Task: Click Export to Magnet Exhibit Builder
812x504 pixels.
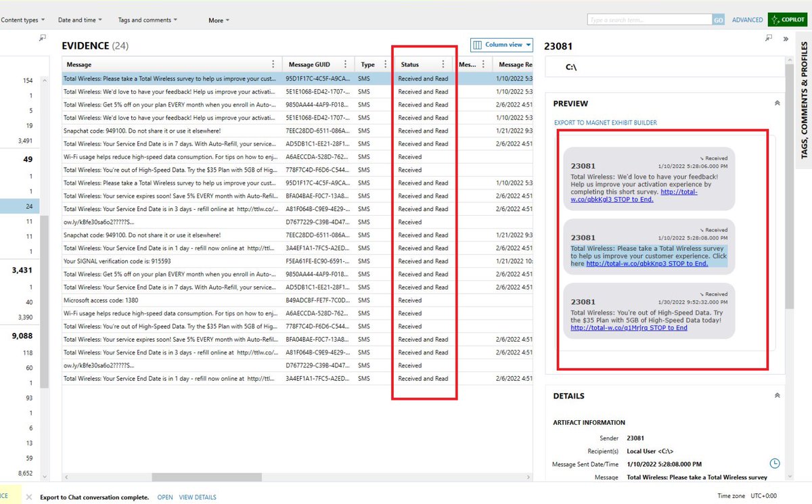Action: pyautogui.click(x=606, y=122)
